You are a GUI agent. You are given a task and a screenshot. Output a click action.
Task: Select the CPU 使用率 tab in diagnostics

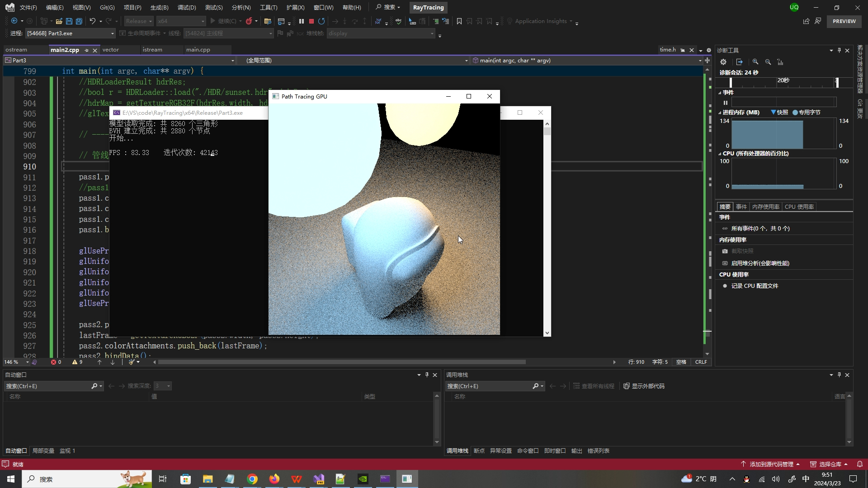coord(799,206)
